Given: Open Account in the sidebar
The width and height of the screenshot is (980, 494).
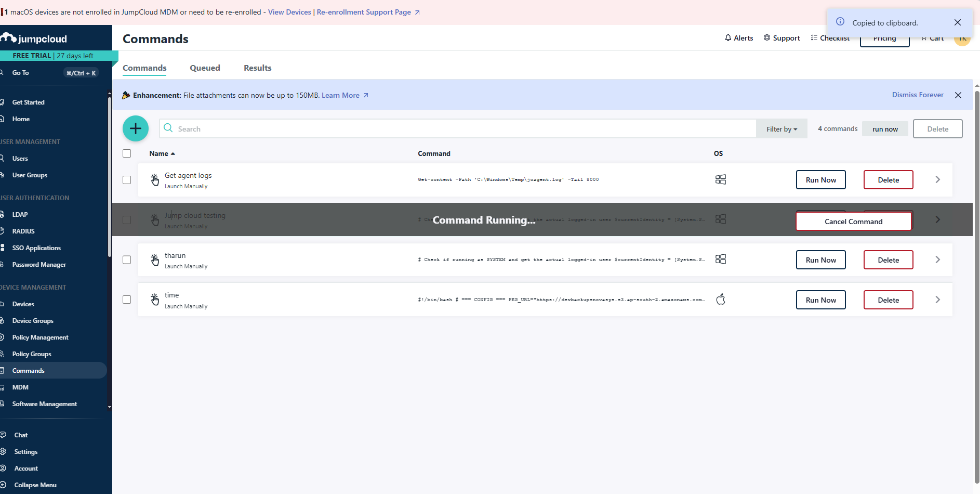Looking at the screenshot, I should coord(26,469).
